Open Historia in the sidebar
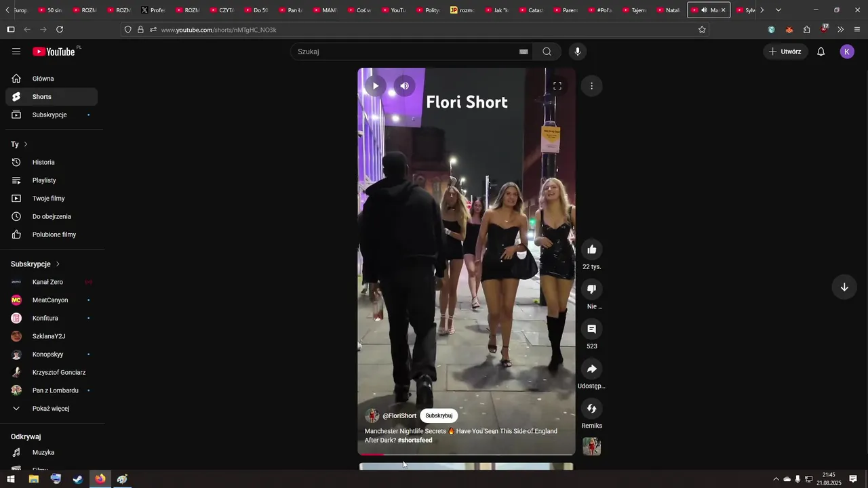Screen dimensions: 868x488 pos(52,163)
